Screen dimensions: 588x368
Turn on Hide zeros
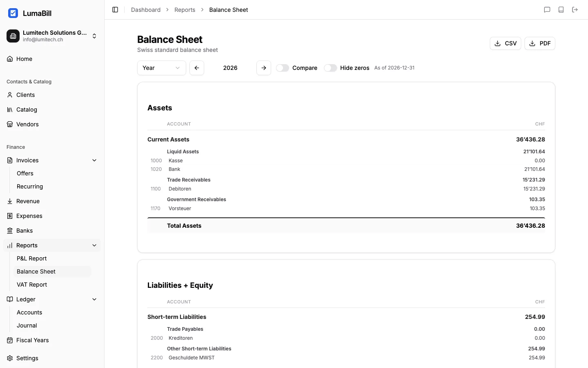click(331, 68)
